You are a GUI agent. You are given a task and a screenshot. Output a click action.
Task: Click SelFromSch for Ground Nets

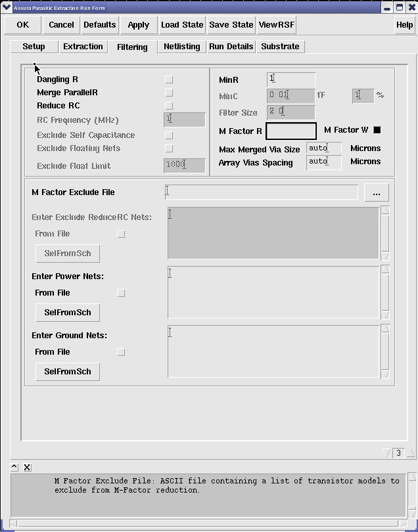68,372
